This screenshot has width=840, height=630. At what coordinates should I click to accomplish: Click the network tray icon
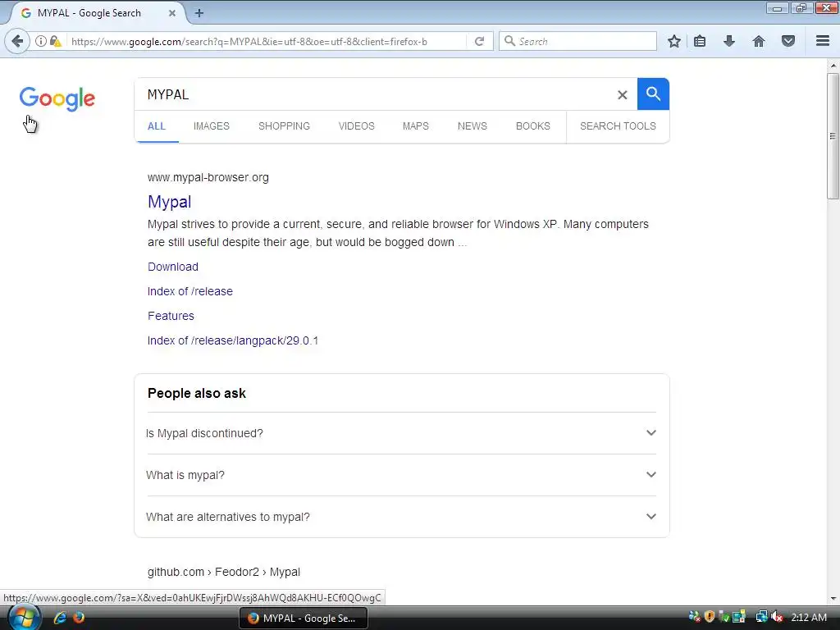[x=761, y=617]
